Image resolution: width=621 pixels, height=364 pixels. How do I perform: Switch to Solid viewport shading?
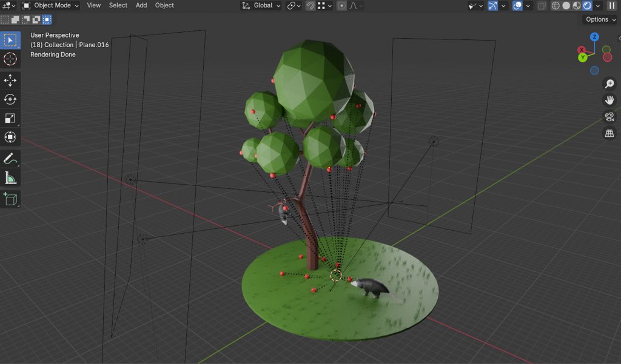click(x=566, y=5)
